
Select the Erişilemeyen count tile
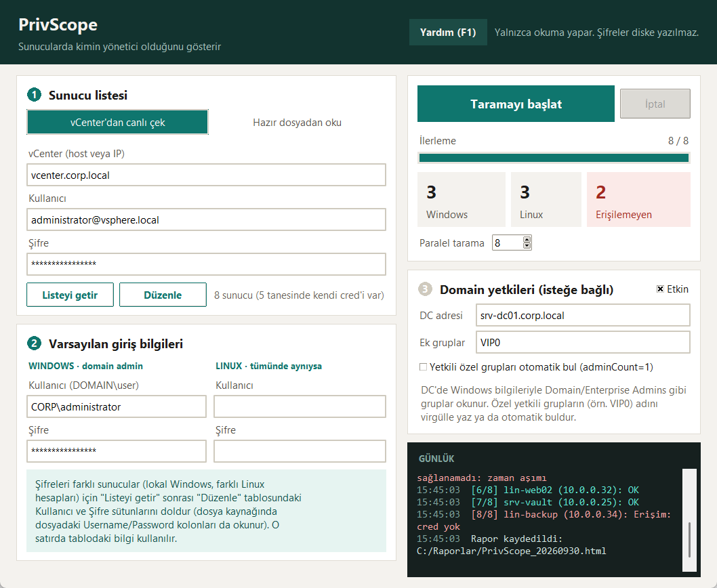tap(638, 199)
